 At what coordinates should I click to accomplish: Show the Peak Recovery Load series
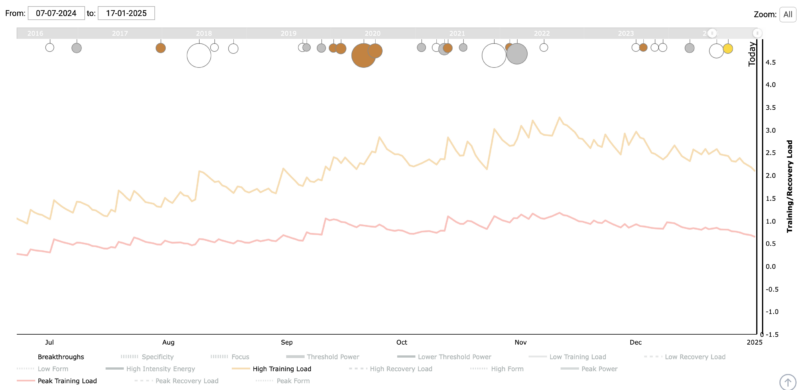point(176,381)
